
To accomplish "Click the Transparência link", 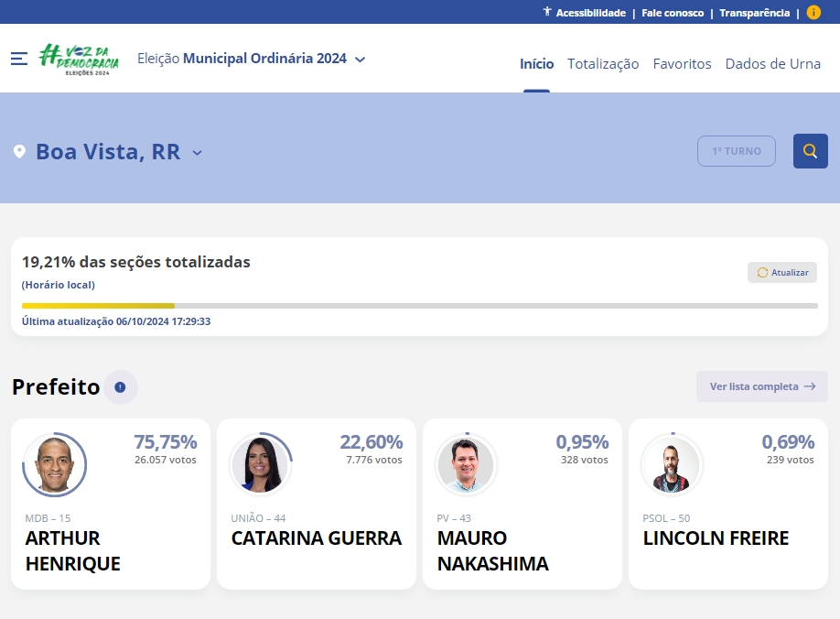I will pos(754,12).
